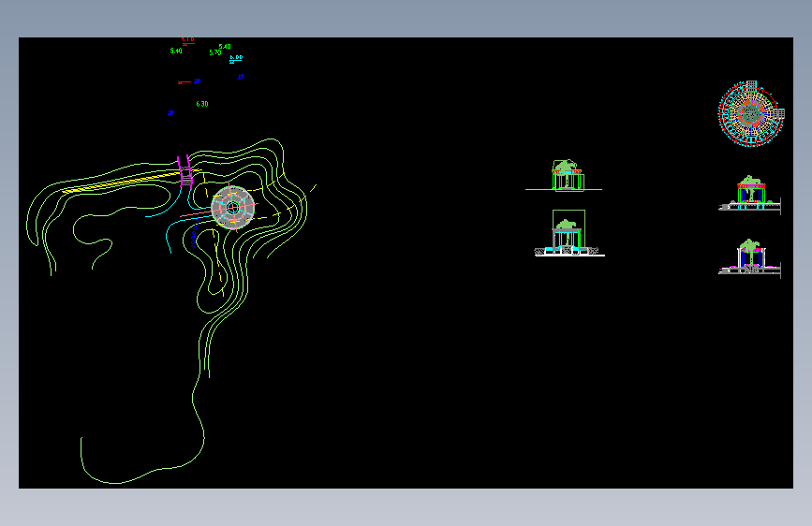
Task: Click the red unlabeled elevation marker
Action: pyautogui.click(x=184, y=82)
